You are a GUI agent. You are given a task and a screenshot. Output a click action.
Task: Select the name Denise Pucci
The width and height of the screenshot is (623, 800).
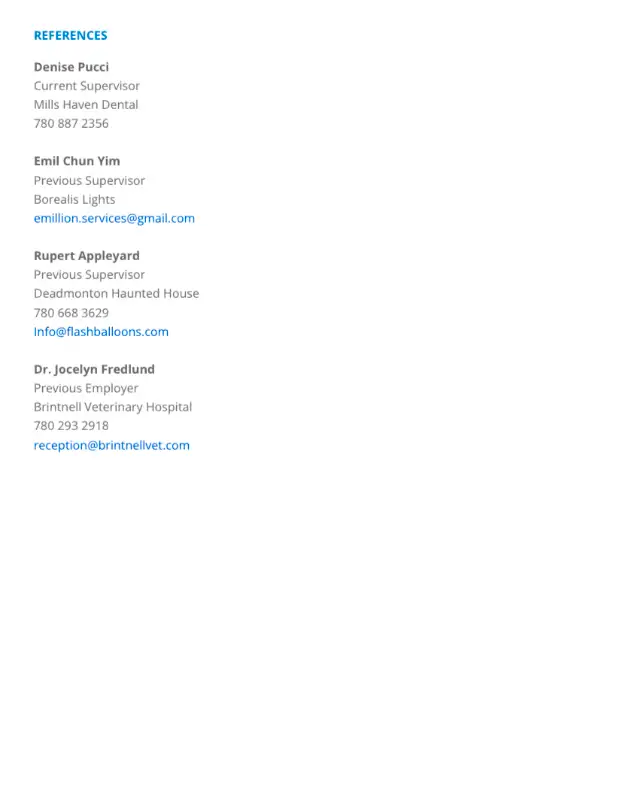point(71,67)
